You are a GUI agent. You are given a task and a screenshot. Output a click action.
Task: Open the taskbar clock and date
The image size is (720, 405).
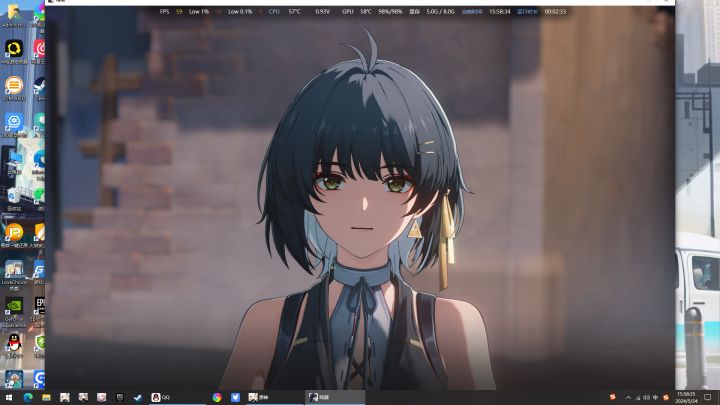point(686,398)
